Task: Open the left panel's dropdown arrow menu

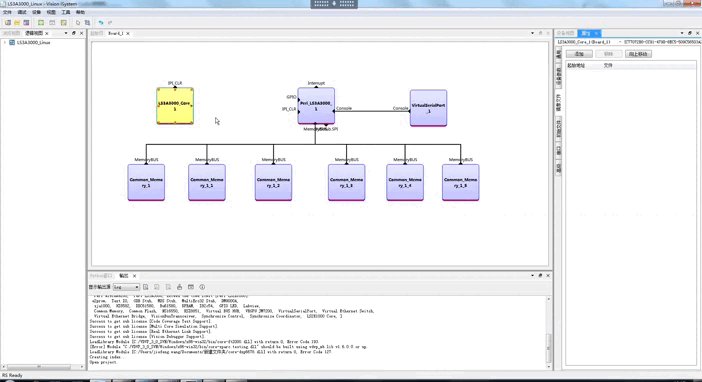Action: tap(66, 33)
